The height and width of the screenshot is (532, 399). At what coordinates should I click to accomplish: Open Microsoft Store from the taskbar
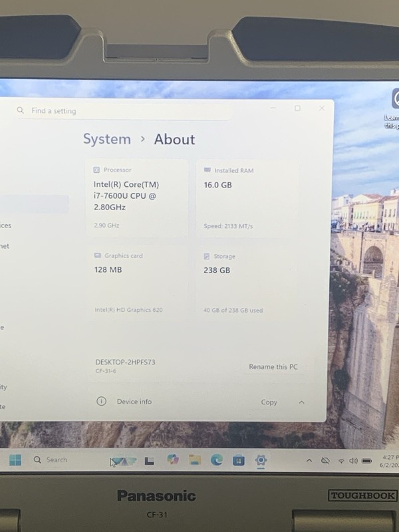pos(239,460)
